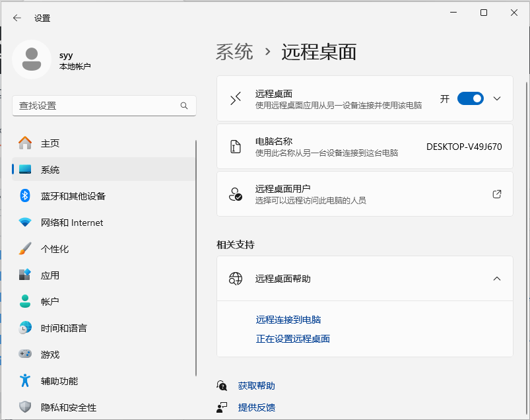Open 蓝牙和其他设备 via the Bluetooth icon
This screenshot has height=420, width=530.
click(25, 196)
